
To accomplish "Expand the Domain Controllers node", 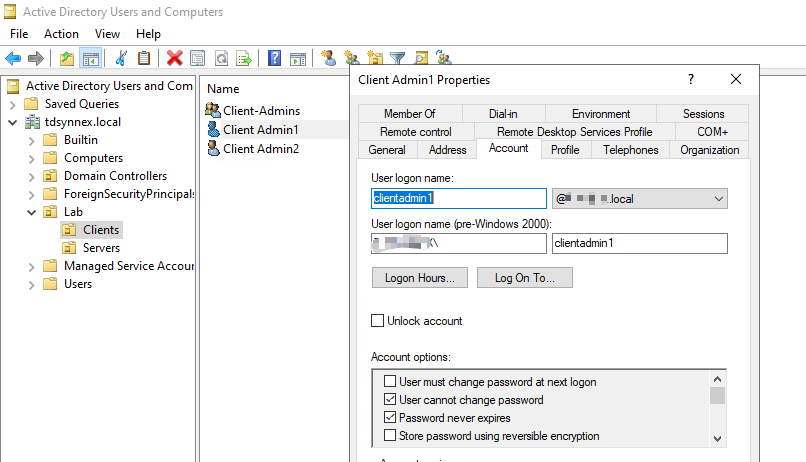I will point(31,177).
